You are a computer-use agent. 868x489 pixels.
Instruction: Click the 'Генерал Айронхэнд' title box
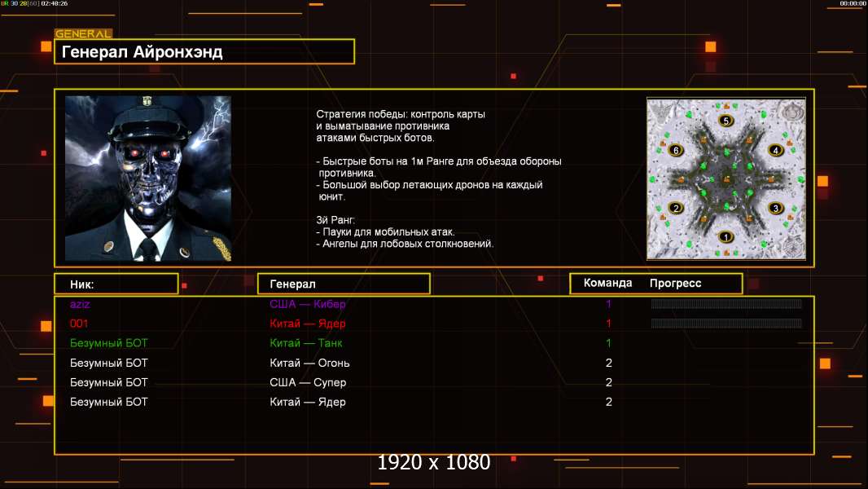click(x=204, y=51)
